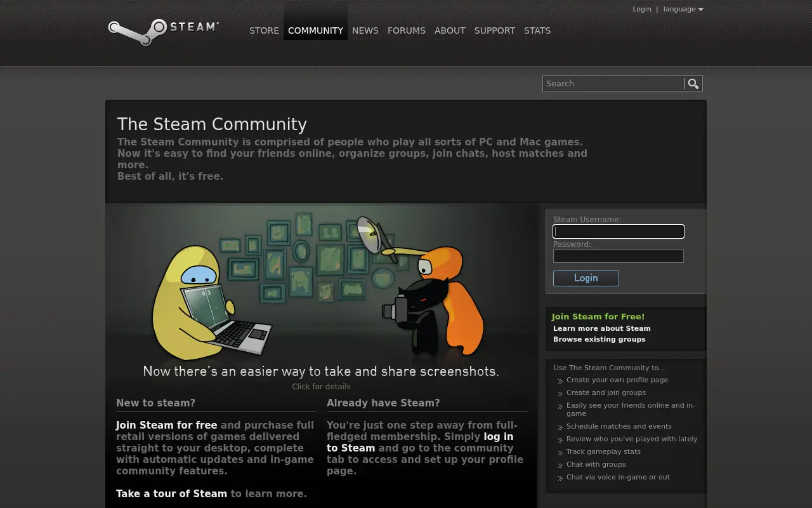
Task: Open the FORUMS page
Action: click(407, 30)
